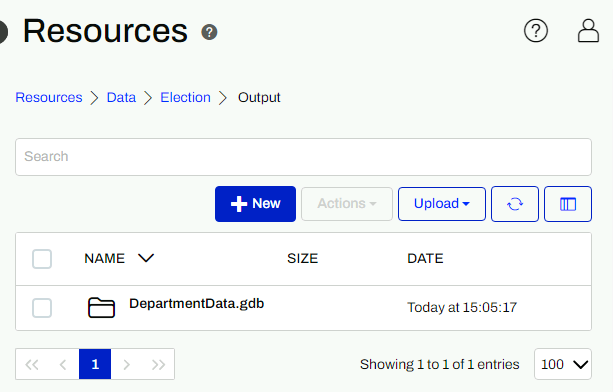
Task: Click the New button
Action: coord(255,204)
